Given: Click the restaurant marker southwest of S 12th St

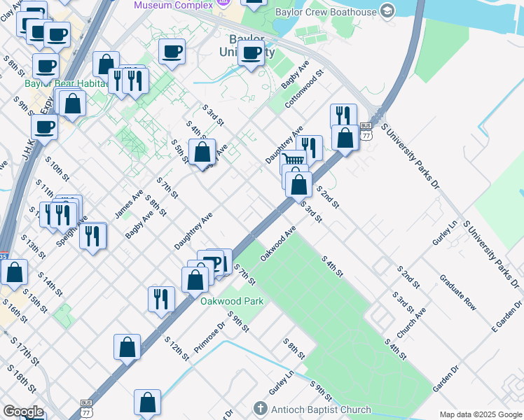Looking at the screenshot, I should [x=161, y=300].
